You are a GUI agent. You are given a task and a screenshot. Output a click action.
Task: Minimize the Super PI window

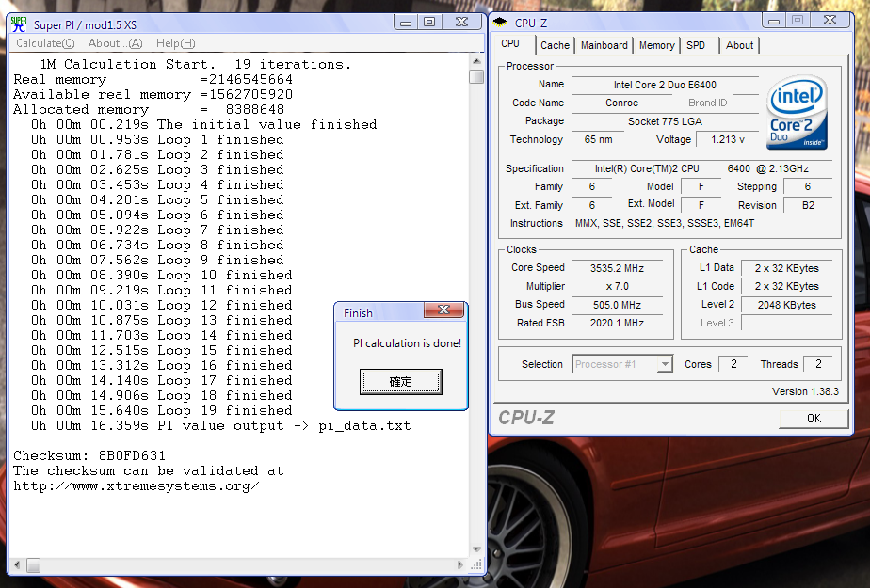(406, 23)
